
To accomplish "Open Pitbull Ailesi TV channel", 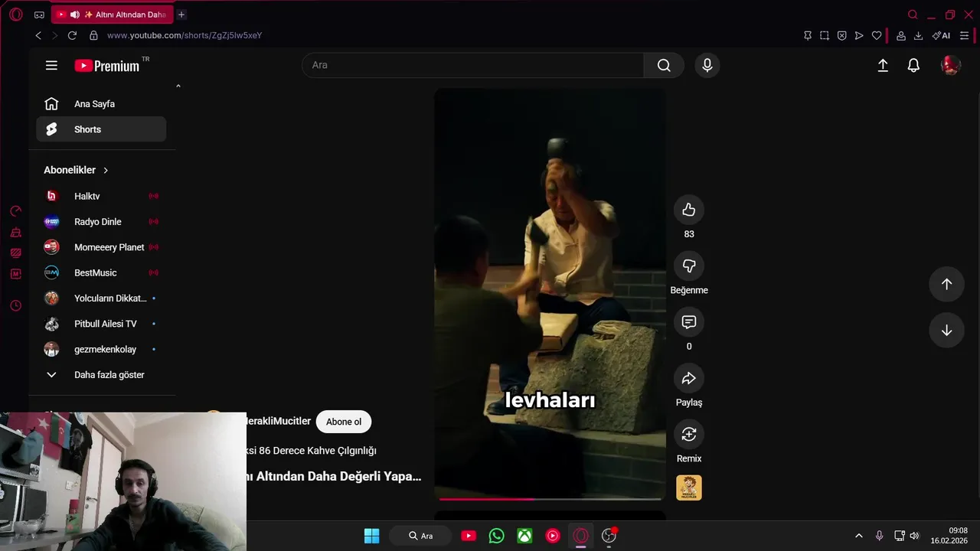I will [x=101, y=324].
